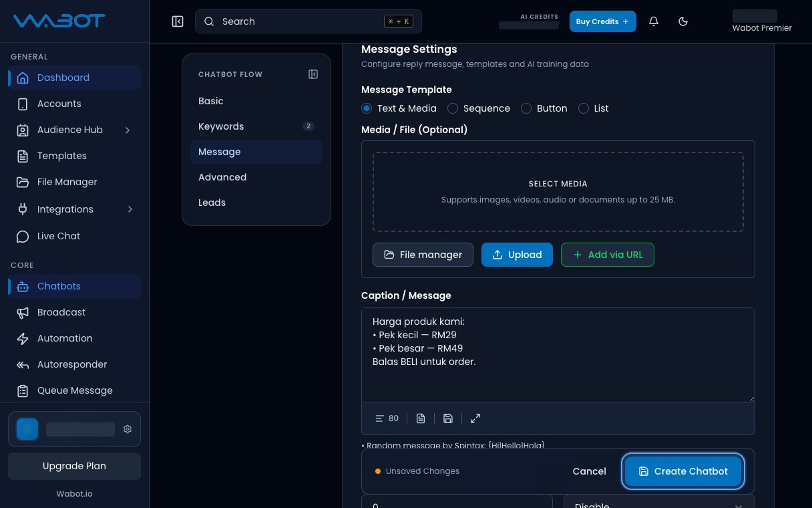The height and width of the screenshot is (508, 812).
Task: Click the Search input field
Action: (x=309, y=21)
